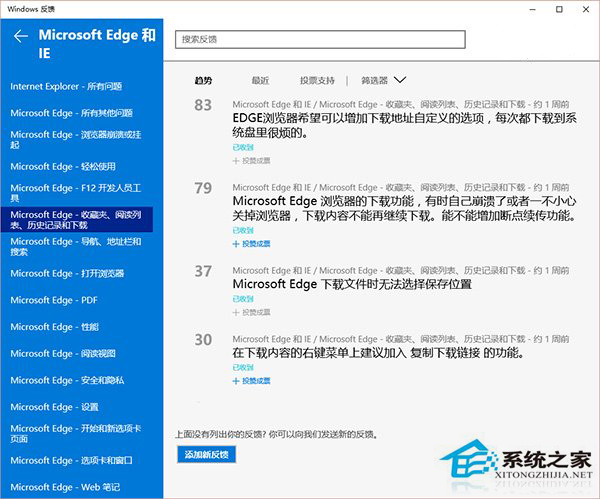
Task: Click the vote count 37
Action: point(203,271)
